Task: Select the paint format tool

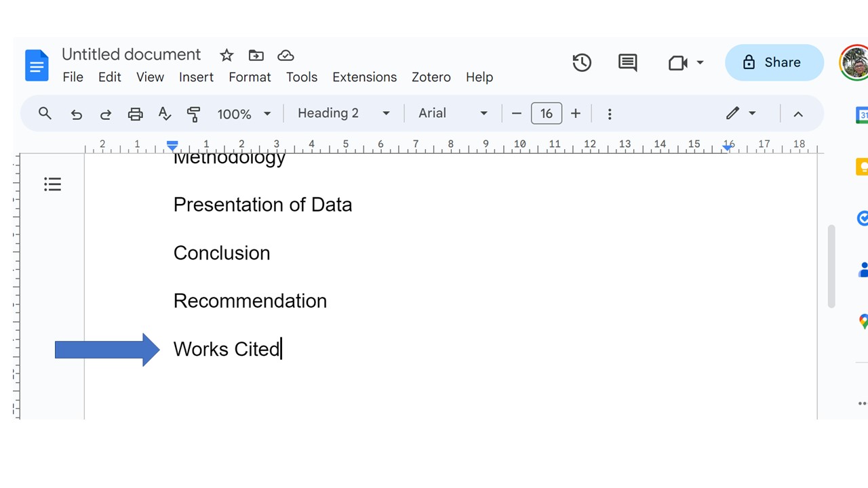Action: pos(194,114)
